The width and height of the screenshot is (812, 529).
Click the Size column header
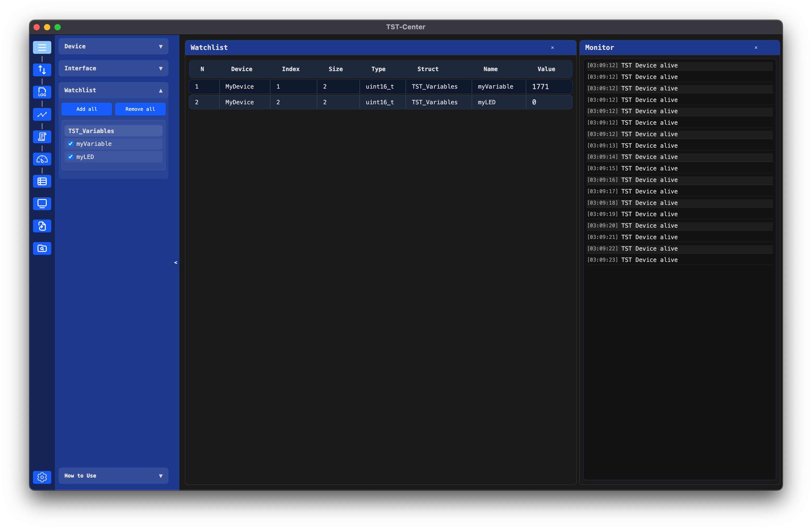point(336,69)
